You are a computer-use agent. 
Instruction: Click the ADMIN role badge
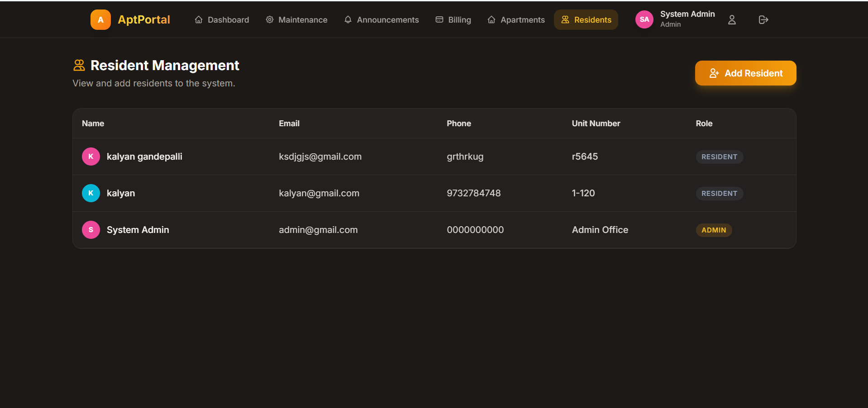tap(714, 230)
